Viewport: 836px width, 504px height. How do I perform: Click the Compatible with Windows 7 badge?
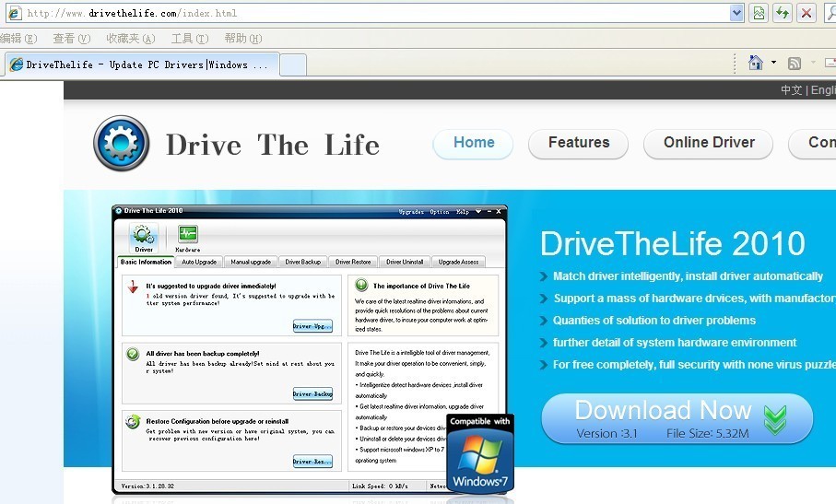click(480, 453)
